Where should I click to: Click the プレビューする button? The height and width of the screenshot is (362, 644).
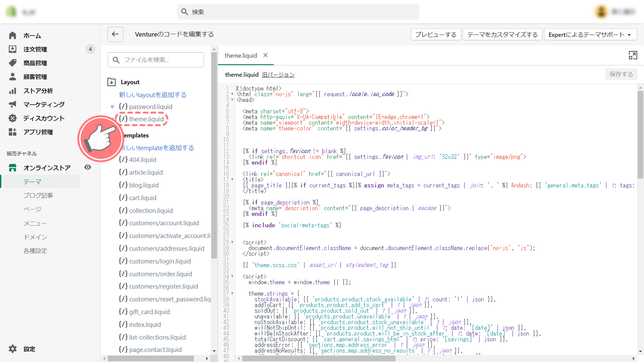tap(436, 34)
